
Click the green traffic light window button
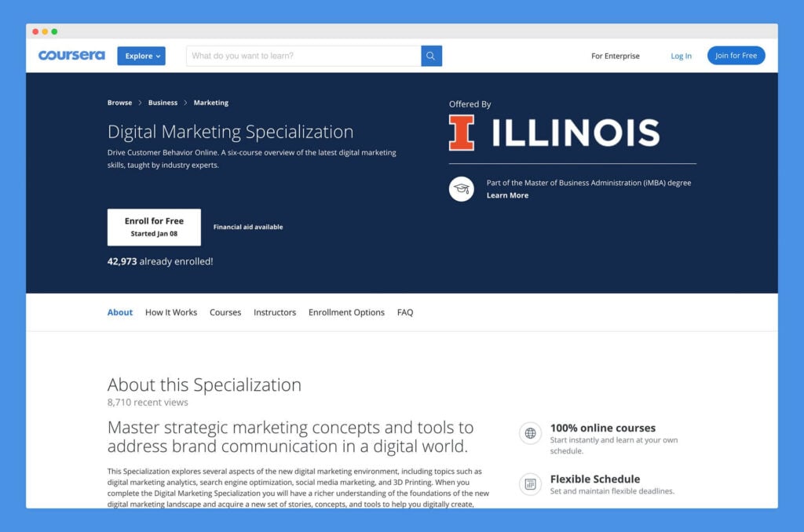pyautogui.click(x=53, y=31)
